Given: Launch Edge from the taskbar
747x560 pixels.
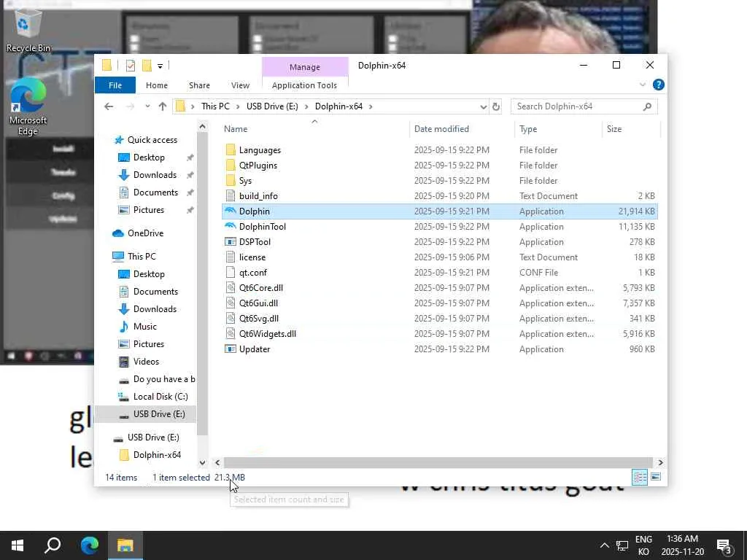Looking at the screenshot, I should pyautogui.click(x=89, y=545).
